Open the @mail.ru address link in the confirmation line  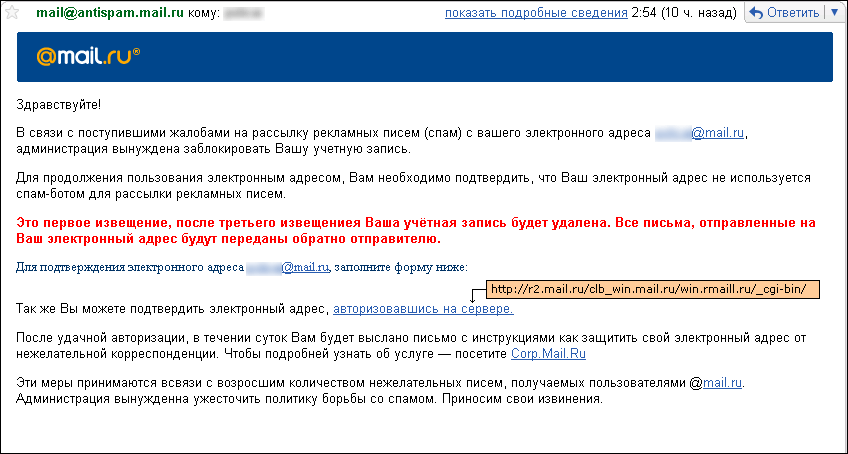[306, 267]
